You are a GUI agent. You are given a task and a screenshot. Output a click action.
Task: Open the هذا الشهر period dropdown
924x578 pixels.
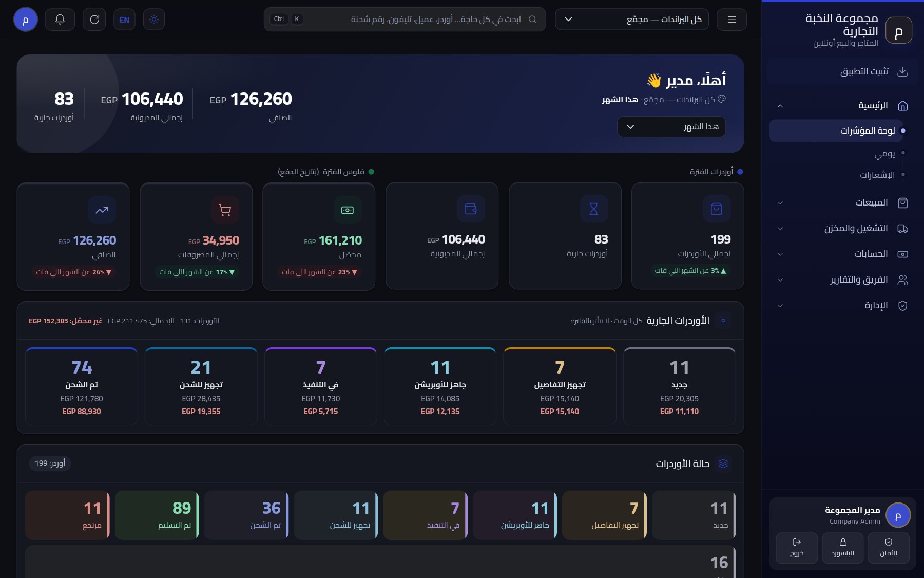click(x=671, y=127)
